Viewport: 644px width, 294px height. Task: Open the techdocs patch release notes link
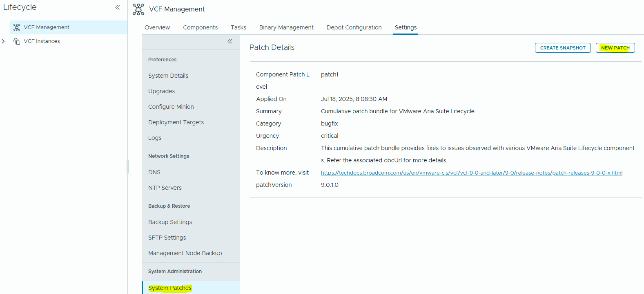coord(471,173)
